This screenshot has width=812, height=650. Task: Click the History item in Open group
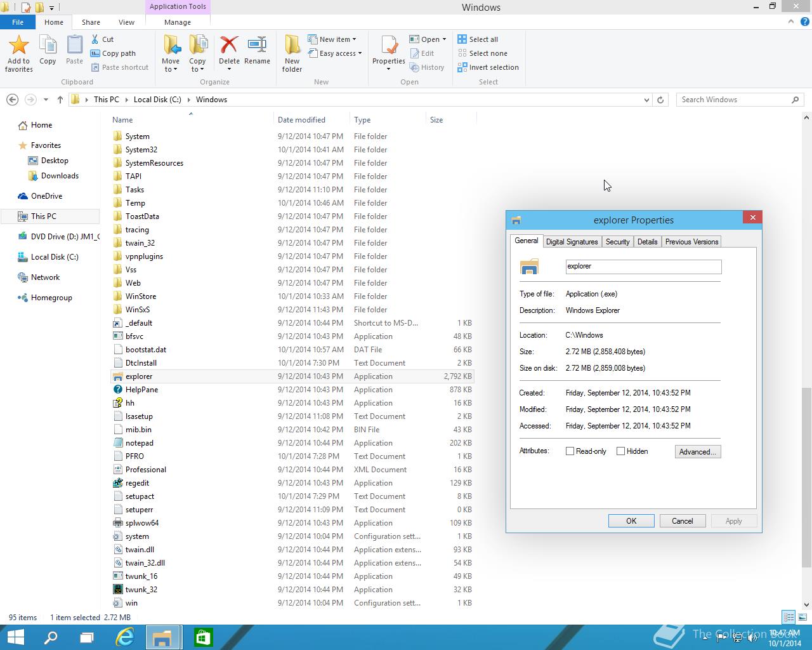click(427, 67)
